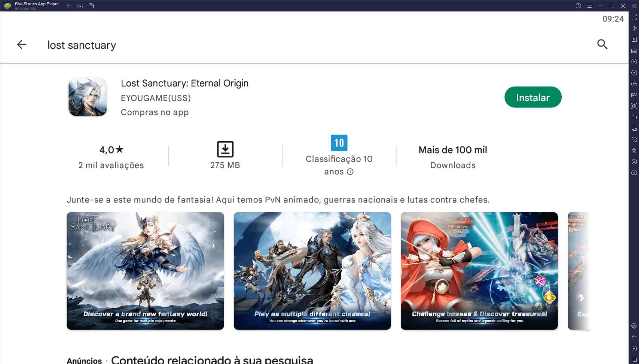This screenshot has height=364, width=639.
Task: Click the Lost Sanctuary app icon
Action: [x=88, y=97]
